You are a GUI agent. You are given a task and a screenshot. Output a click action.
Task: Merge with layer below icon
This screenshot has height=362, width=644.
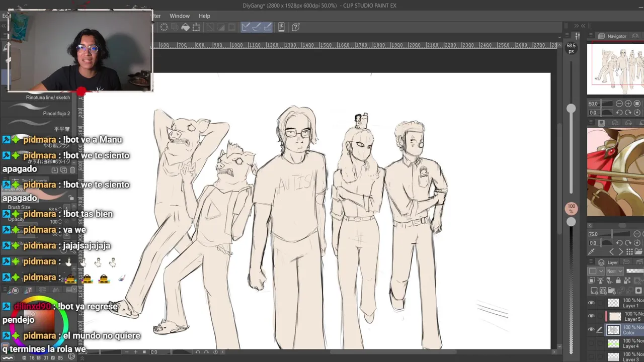pyautogui.click(x=630, y=290)
